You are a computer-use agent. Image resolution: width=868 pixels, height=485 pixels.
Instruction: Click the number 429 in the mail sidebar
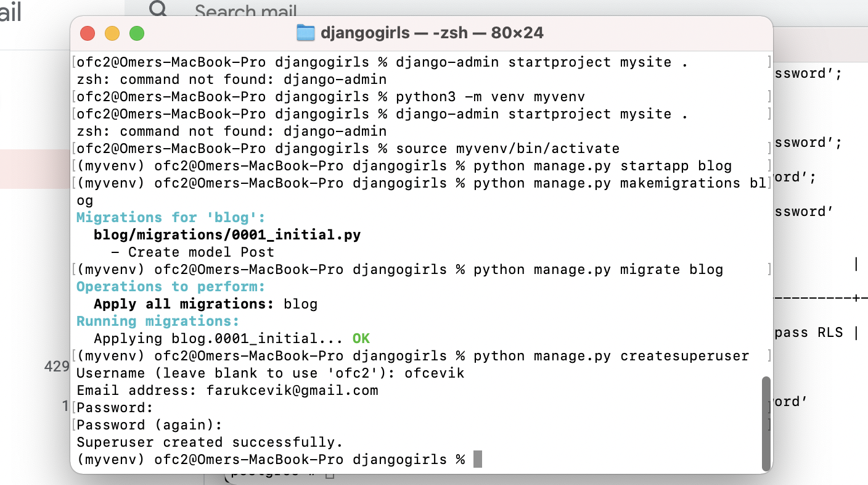pyautogui.click(x=57, y=366)
